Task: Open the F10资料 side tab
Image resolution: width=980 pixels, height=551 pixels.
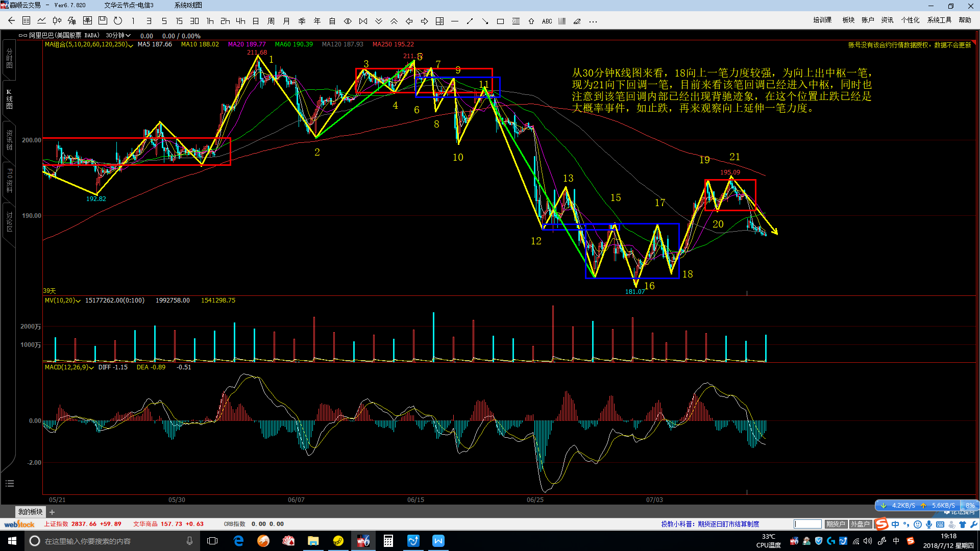Action: pos(9,181)
